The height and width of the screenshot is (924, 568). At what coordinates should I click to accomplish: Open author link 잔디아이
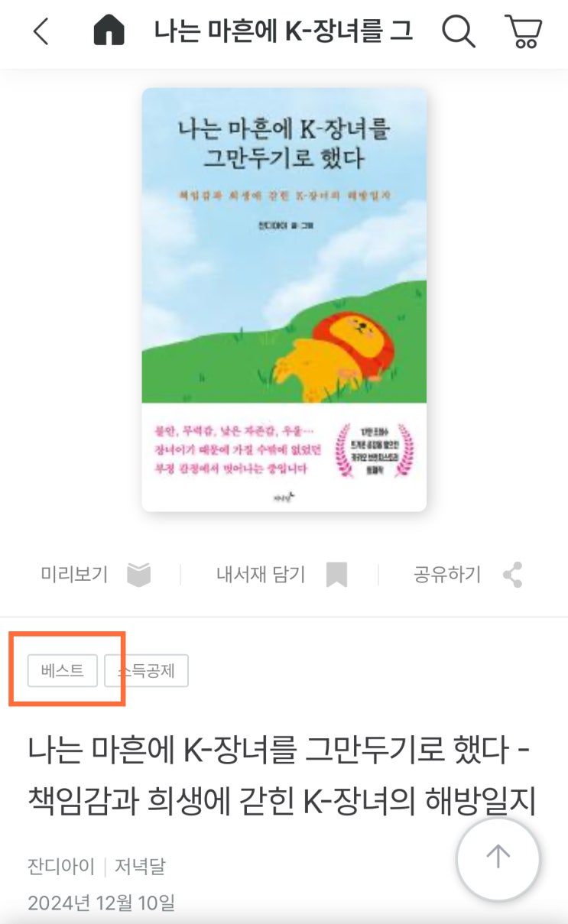[x=61, y=866]
